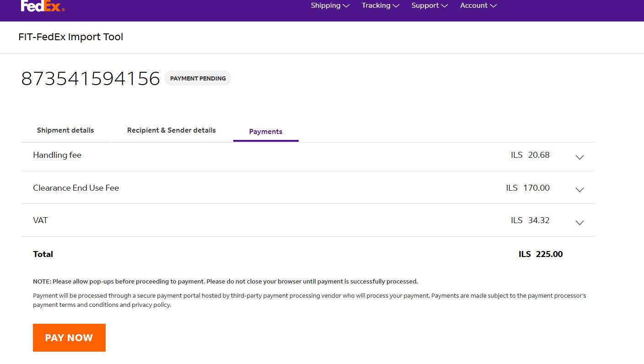644x364 pixels.
Task: Click the PAY NOW button
Action: coord(69,338)
